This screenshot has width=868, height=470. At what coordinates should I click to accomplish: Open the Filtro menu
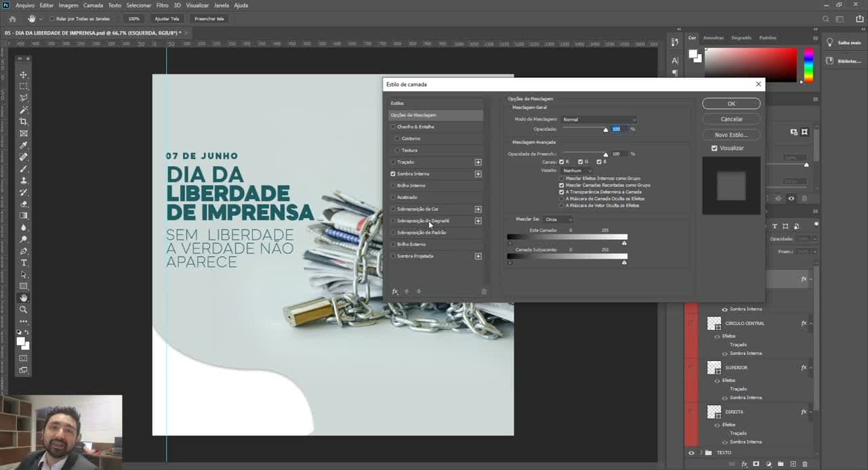[x=163, y=5]
